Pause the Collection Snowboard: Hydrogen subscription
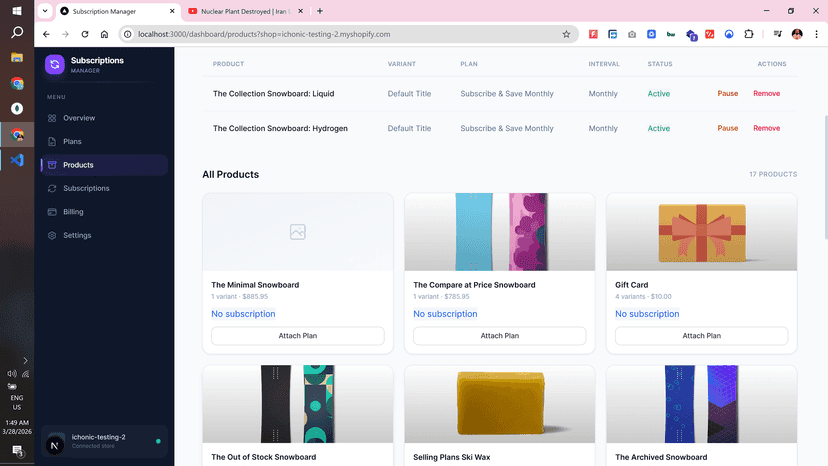The image size is (828, 466). click(727, 128)
